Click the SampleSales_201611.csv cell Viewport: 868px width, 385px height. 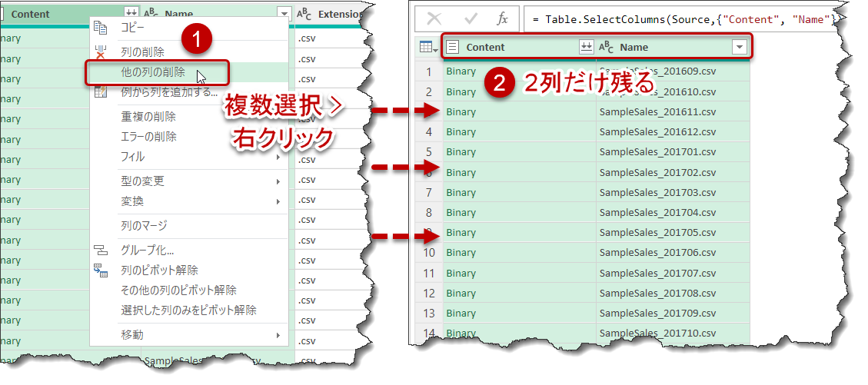point(673,111)
